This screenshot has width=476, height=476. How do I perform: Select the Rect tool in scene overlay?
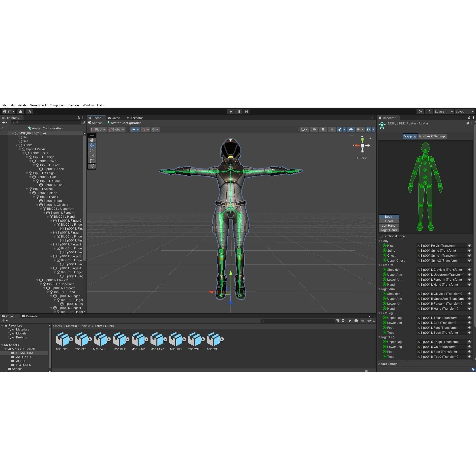[x=91, y=161]
